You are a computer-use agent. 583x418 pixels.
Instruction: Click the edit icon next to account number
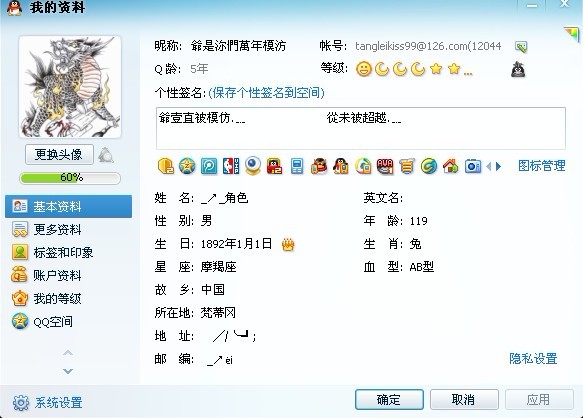coord(521,46)
